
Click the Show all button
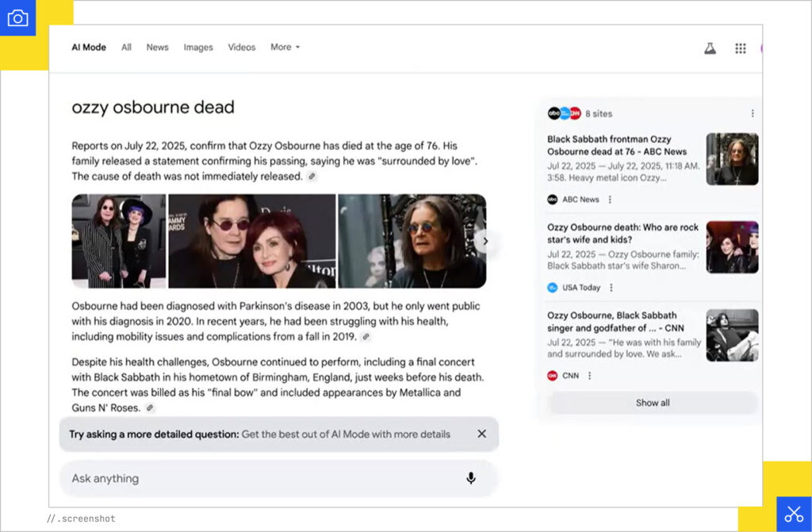pyautogui.click(x=652, y=402)
